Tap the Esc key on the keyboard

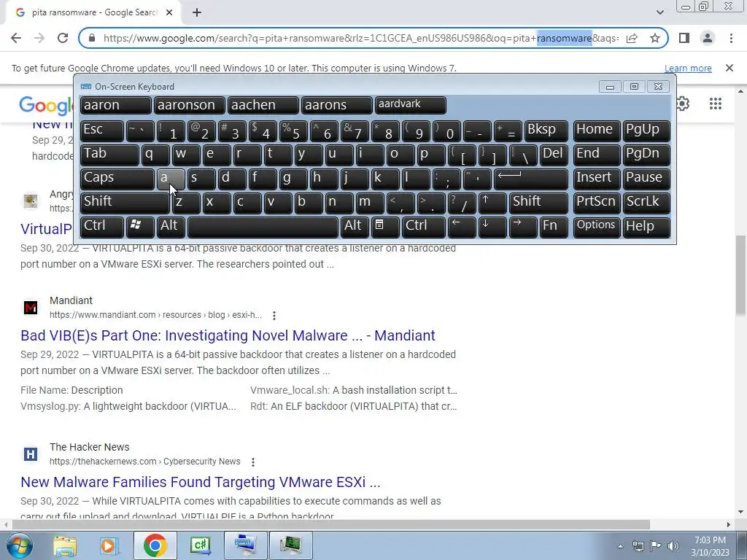click(102, 131)
